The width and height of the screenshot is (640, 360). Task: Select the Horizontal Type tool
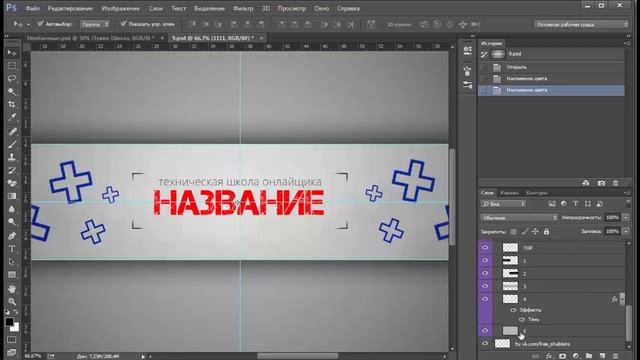coord(12,249)
